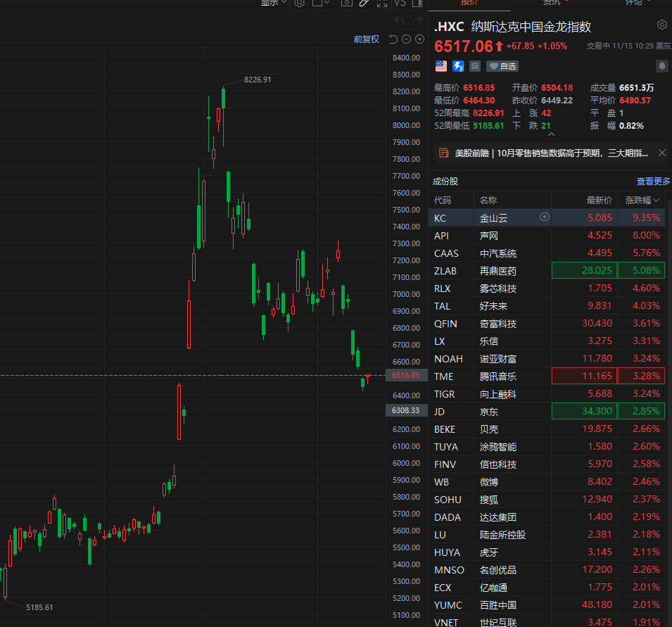
Task: Switch to the 评论 tab
Action: pyautogui.click(x=634, y=3)
